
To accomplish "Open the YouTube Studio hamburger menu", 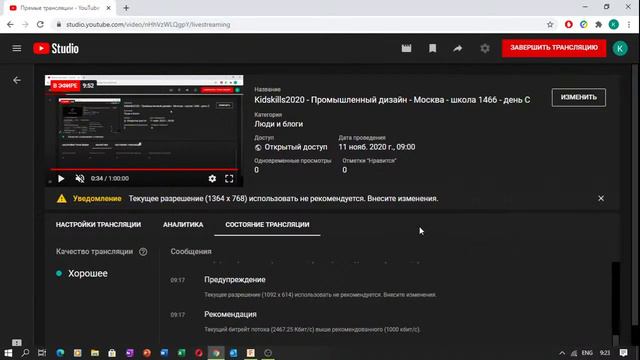I will pos(17,49).
